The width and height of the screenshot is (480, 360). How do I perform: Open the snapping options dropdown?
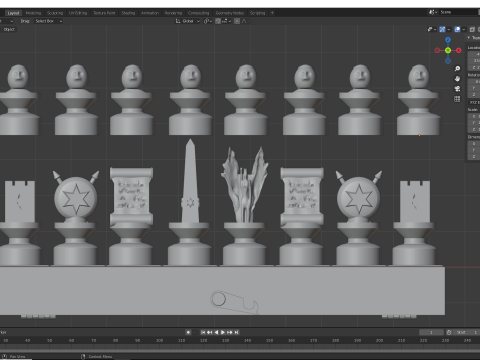point(226,21)
